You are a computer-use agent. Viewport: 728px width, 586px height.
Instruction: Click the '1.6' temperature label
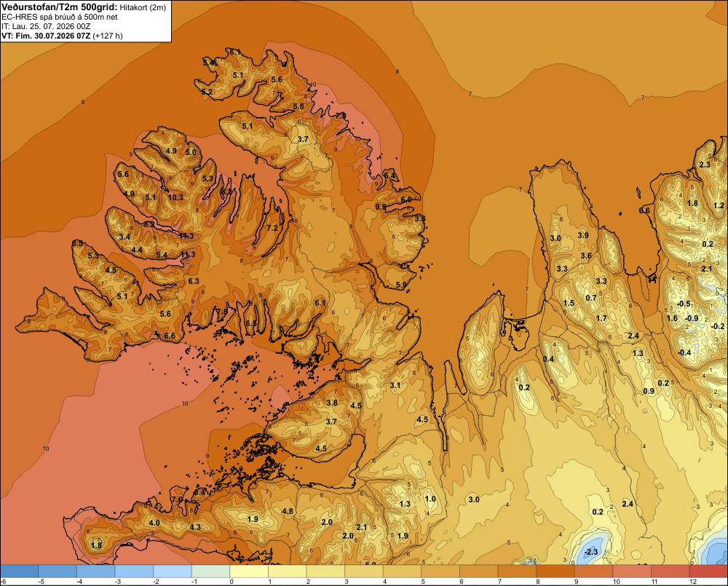[672, 318]
